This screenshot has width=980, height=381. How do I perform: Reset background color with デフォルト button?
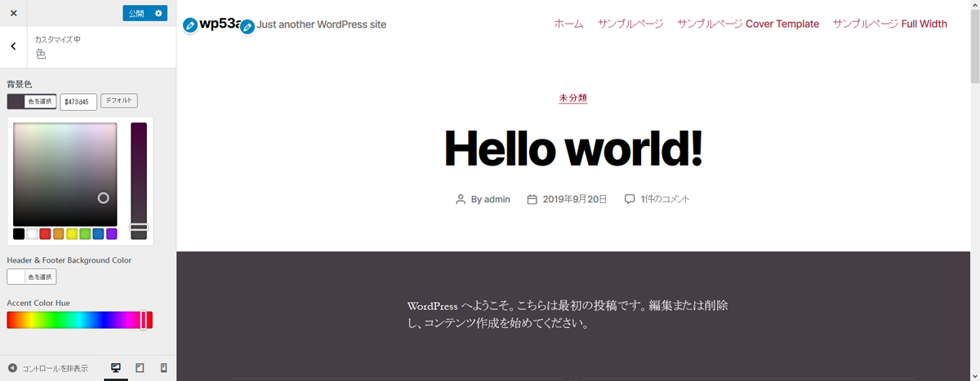click(x=119, y=100)
